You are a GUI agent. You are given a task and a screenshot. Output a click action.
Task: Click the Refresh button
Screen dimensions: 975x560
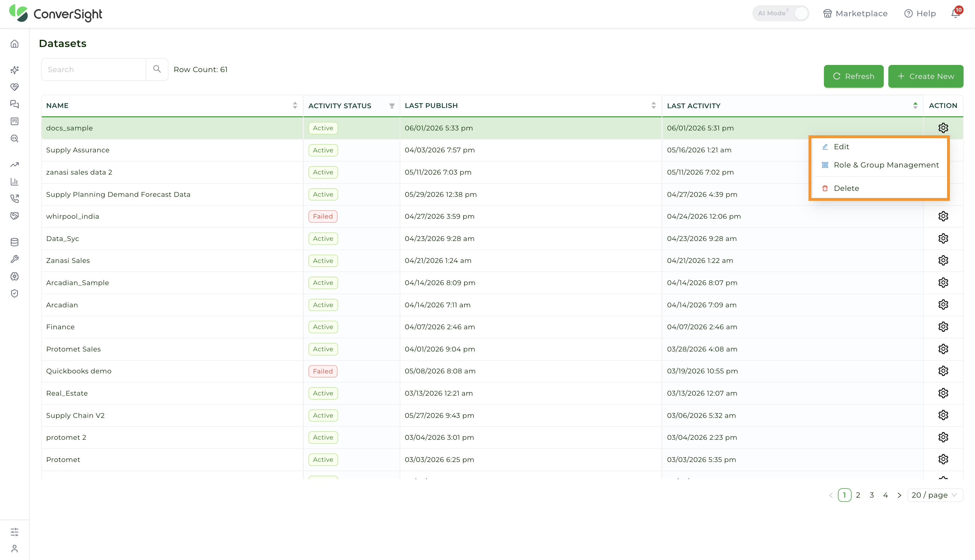[x=853, y=76]
